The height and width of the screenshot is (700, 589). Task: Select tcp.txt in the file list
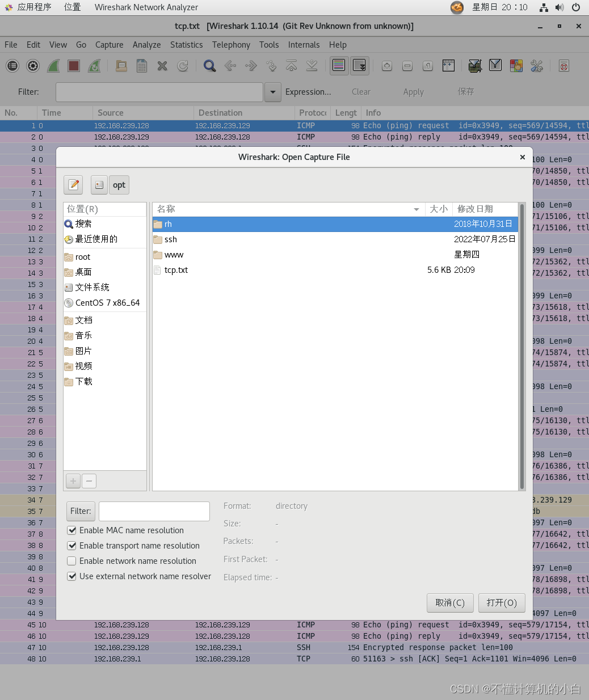(x=175, y=270)
